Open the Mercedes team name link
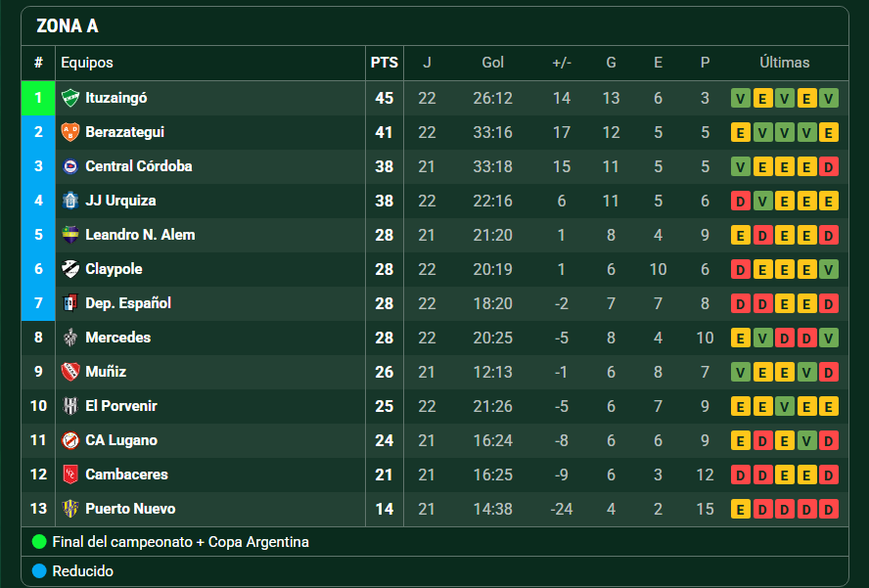This screenshot has height=588, width=869. tap(118, 338)
